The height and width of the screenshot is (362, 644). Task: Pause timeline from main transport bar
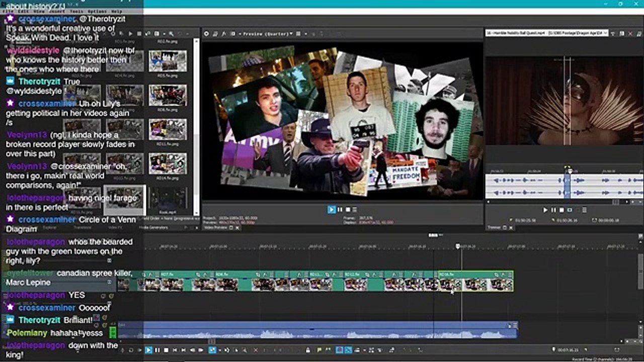157,350
